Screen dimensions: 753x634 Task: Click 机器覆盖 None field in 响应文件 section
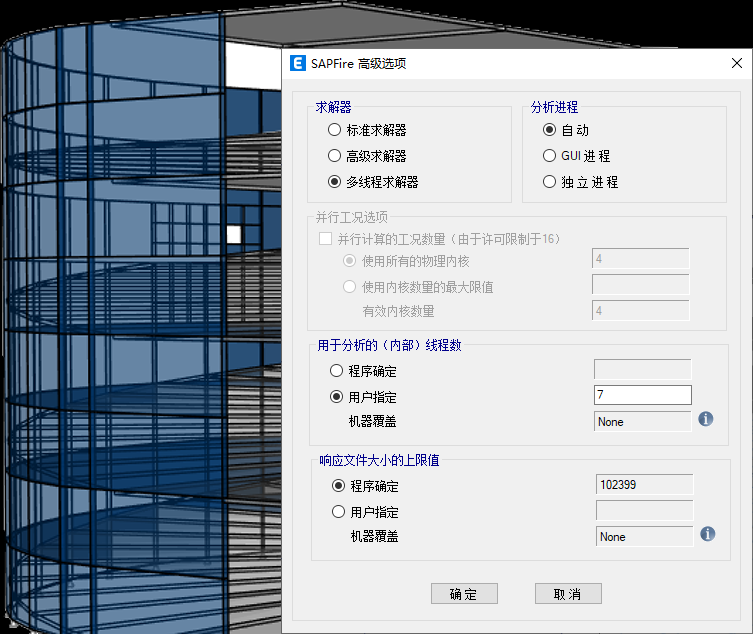(x=644, y=536)
